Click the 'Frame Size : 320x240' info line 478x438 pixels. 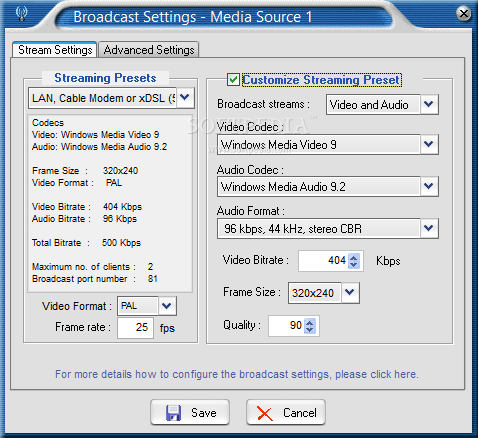(x=85, y=171)
